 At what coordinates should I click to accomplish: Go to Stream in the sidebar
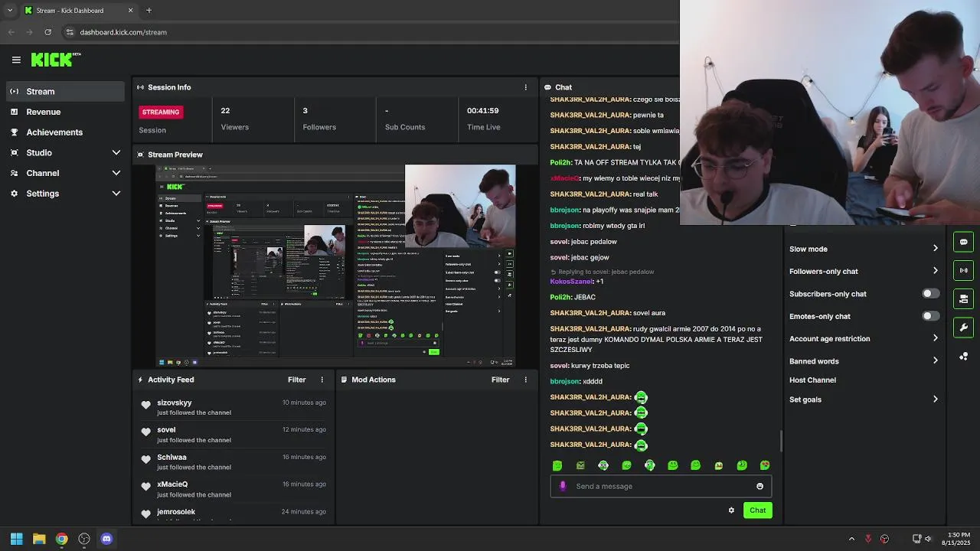(x=65, y=91)
